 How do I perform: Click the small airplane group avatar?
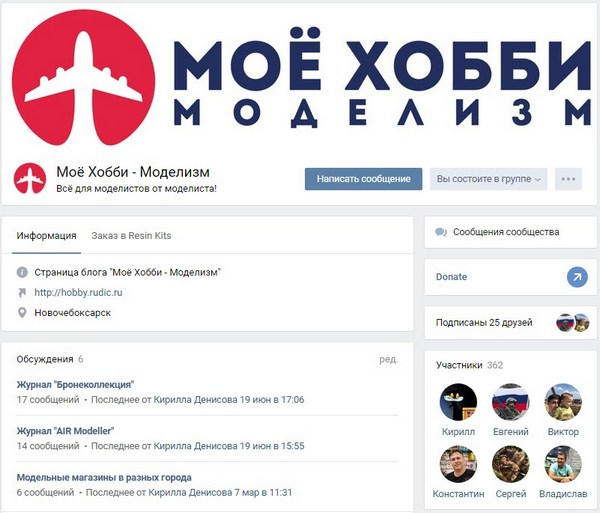[30, 178]
